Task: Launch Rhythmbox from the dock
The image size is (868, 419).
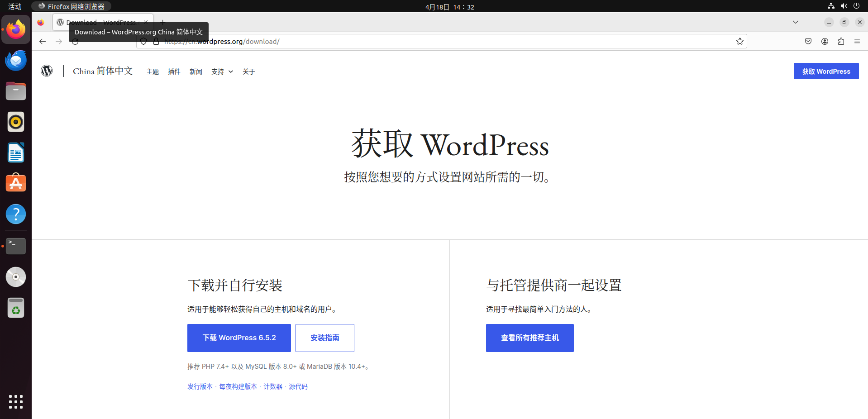Action: (16, 122)
